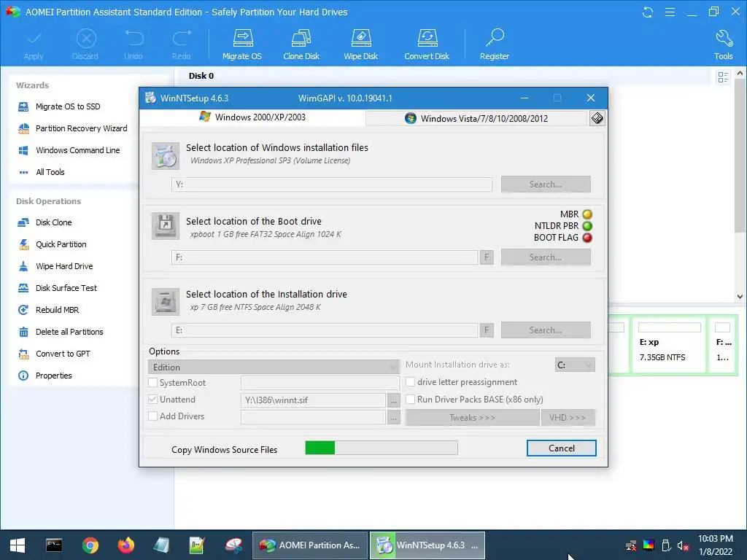
Task: Browse for drivers folder with ... button
Action: [393, 418]
